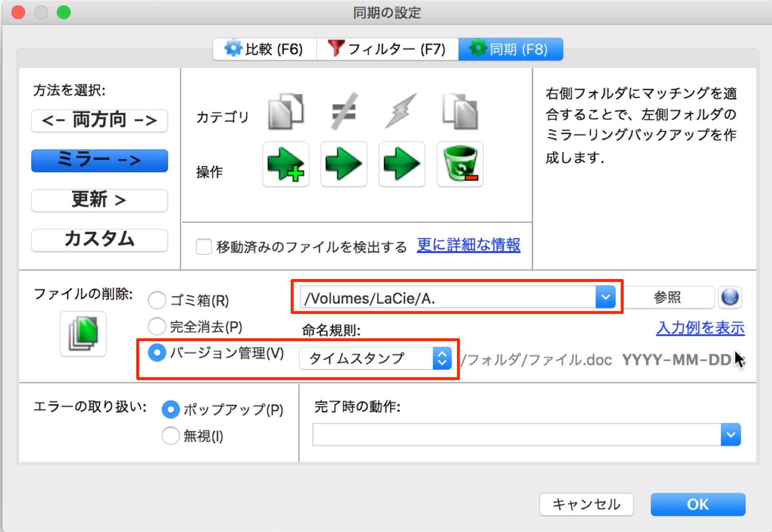Click the 完了時の動作 command input field

pos(517,434)
